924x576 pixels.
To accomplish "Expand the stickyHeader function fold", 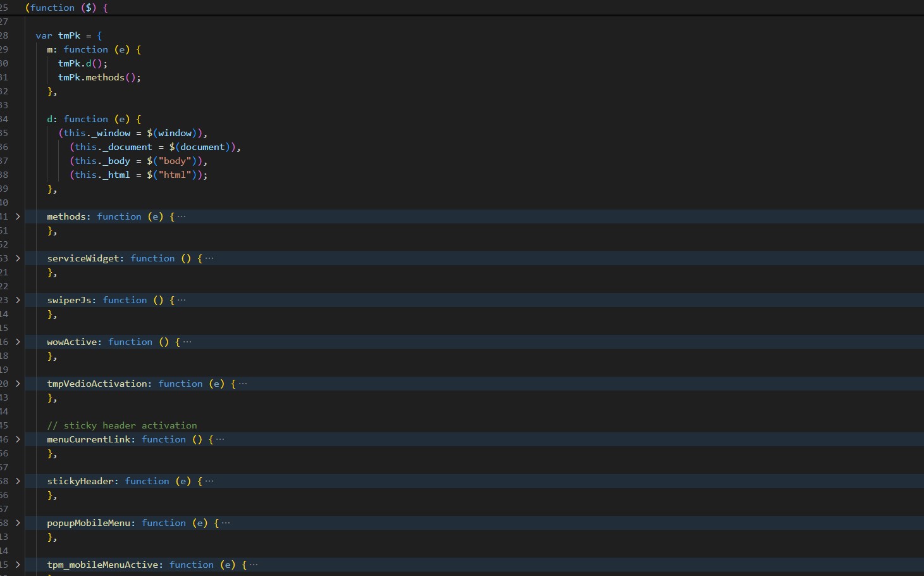I will (18, 481).
